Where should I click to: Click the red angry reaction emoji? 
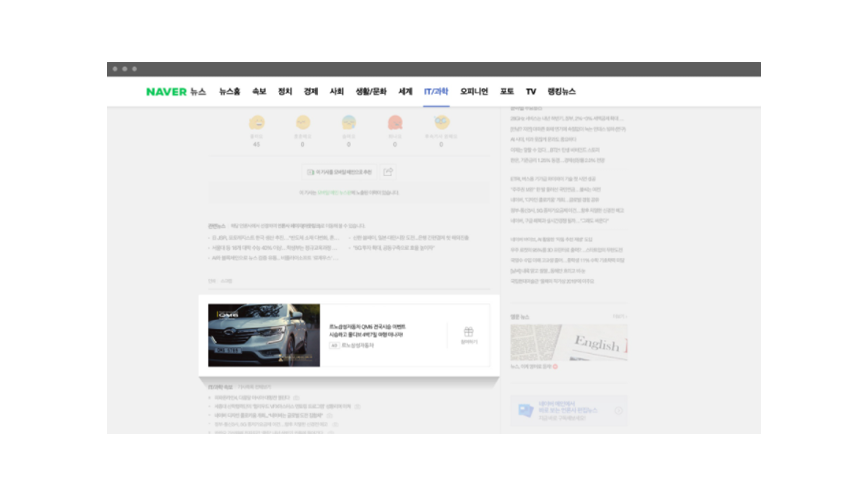pyautogui.click(x=395, y=123)
